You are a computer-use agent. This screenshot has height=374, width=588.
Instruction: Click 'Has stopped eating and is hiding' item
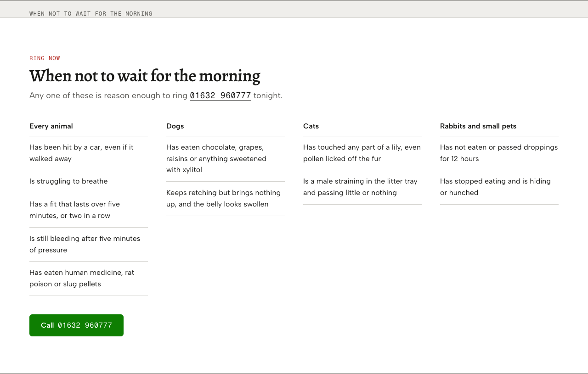(x=499, y=187)
